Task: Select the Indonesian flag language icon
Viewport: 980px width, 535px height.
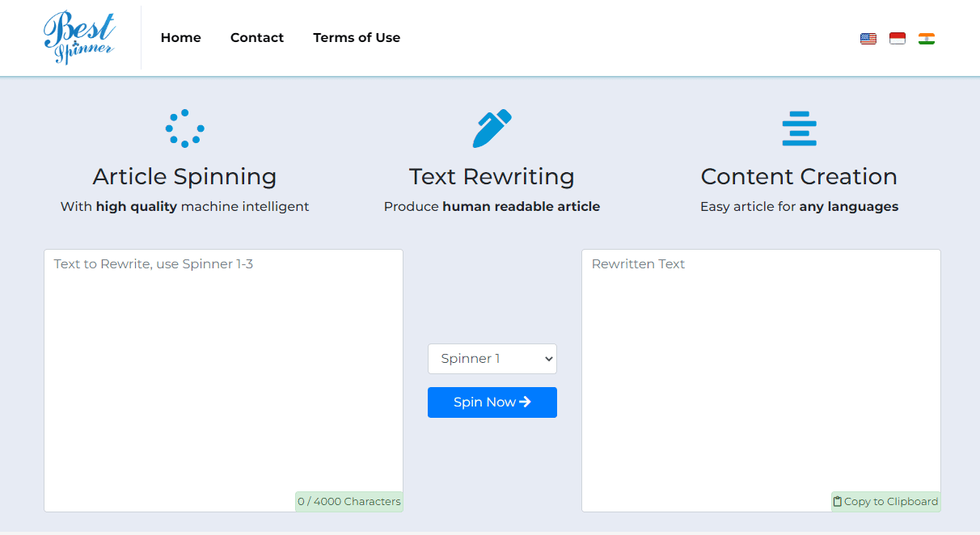Action: [898, 38]
